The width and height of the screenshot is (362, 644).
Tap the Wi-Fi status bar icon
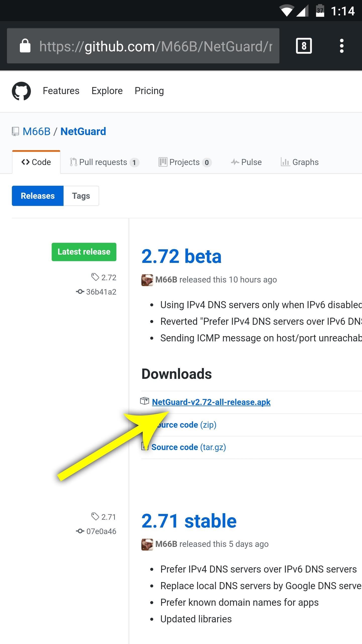[x=287, y=11]
